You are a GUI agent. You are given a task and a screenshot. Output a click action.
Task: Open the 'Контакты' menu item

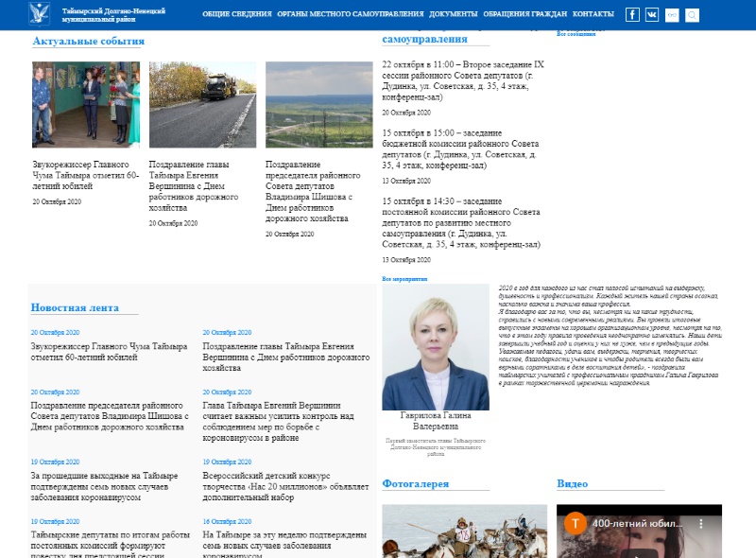(593, 15)
